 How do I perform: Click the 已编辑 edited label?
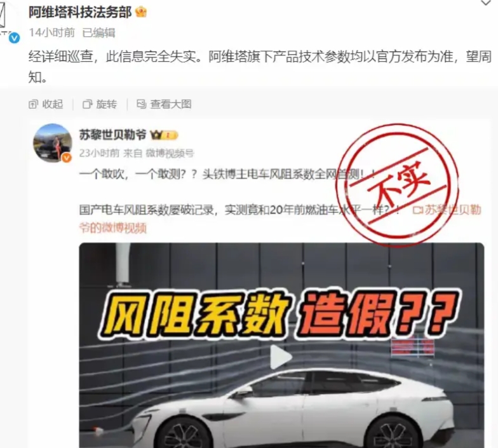tap(99, 32)
